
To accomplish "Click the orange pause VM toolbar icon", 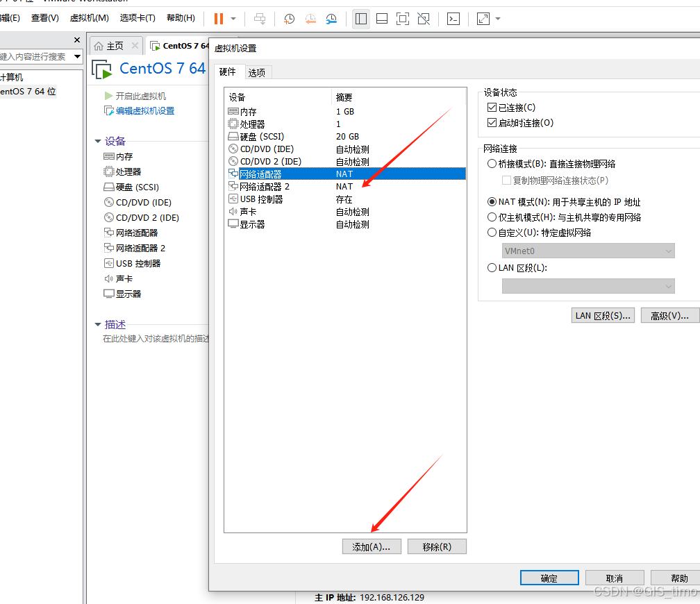I will click(218, 19).
